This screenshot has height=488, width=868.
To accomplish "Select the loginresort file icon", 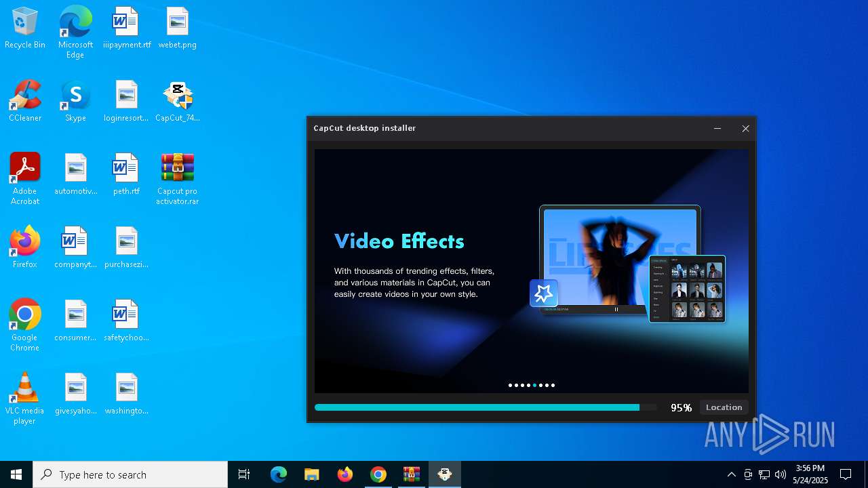I will coord(126,102).
